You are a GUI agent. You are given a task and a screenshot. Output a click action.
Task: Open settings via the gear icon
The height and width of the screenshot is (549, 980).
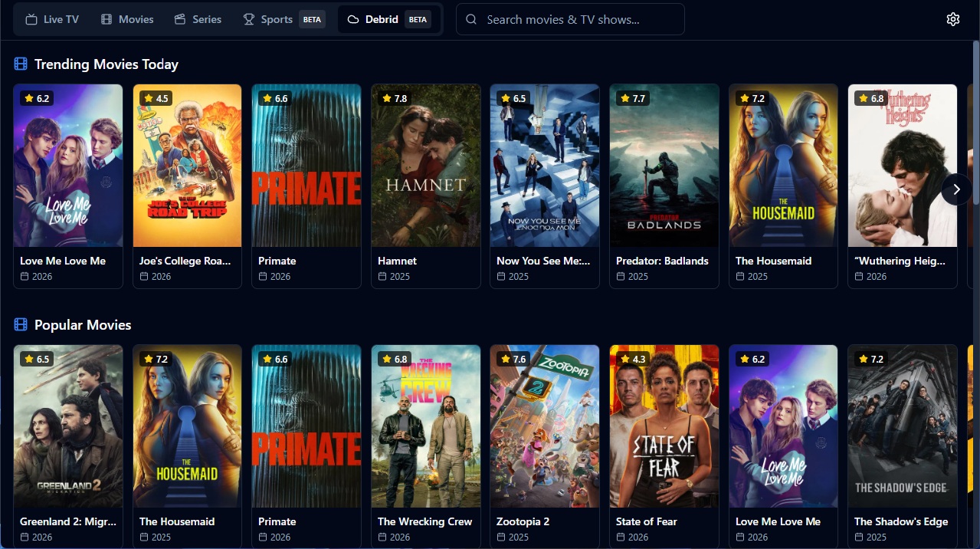pos(952,19)
